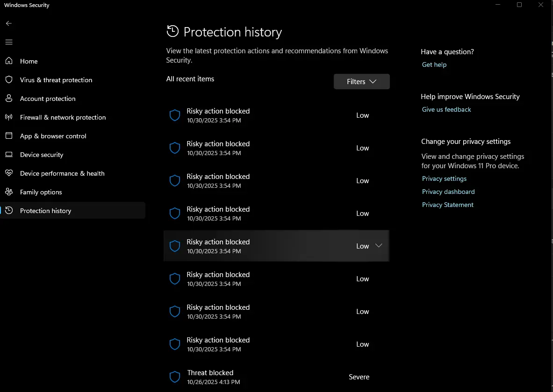Maximize the Windows Security window
The height and width of the screenshot is (392, 553).
(519, 5)
